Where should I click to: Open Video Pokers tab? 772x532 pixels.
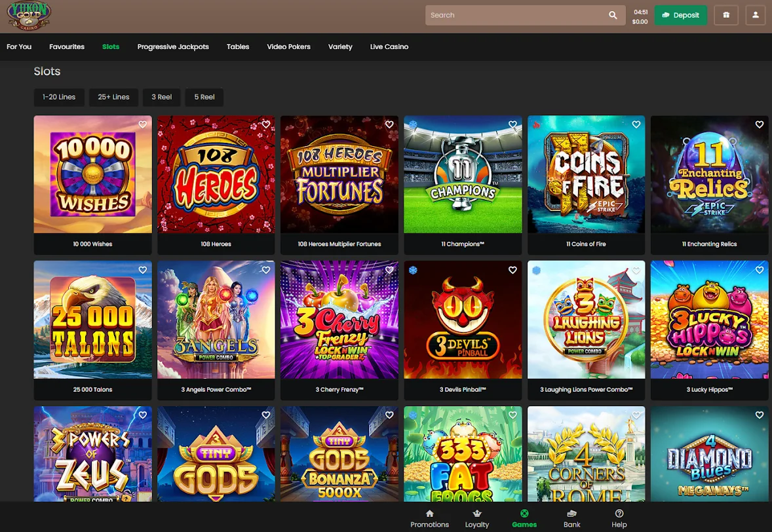288,47
